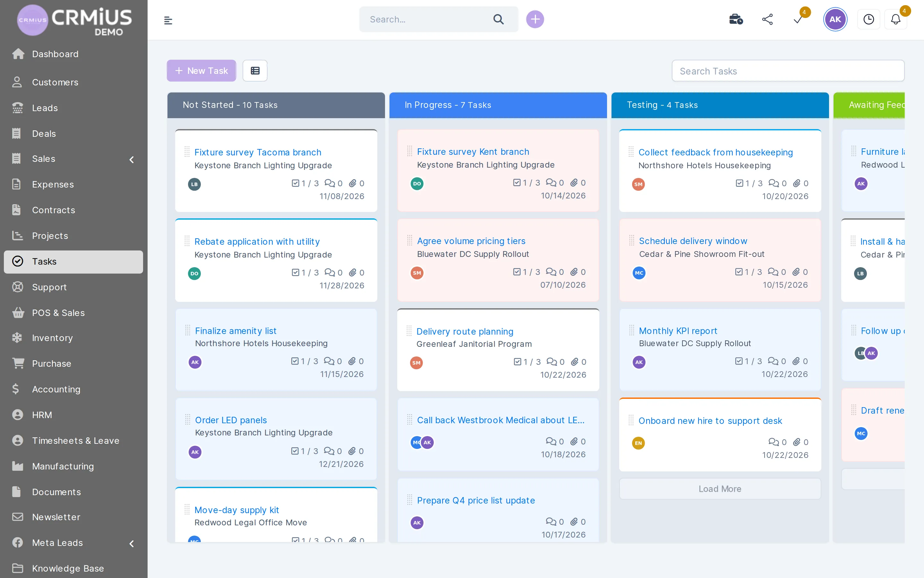924x578 pixels.
Task: Click comments icon on Delivery route planning card
Action: point(551,362)
